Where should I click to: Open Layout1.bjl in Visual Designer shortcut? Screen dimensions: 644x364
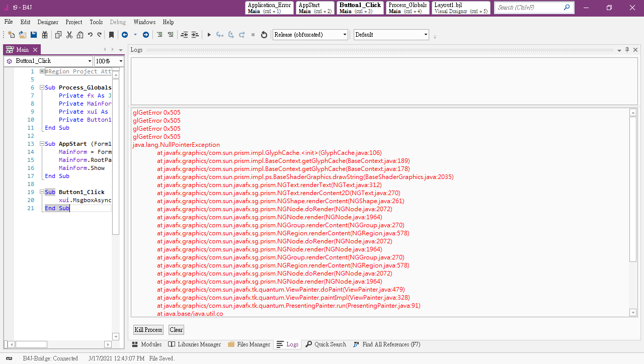click(x=461, y=8)
